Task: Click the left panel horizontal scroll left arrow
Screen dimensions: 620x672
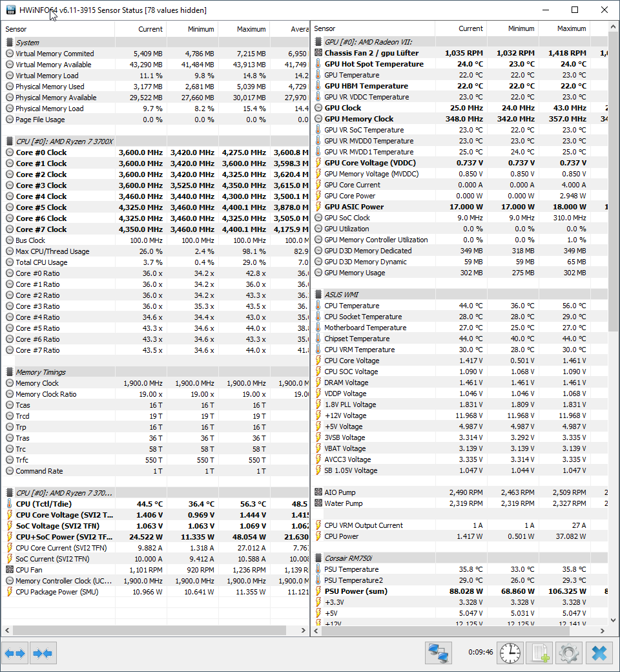Action: [7, 631]
